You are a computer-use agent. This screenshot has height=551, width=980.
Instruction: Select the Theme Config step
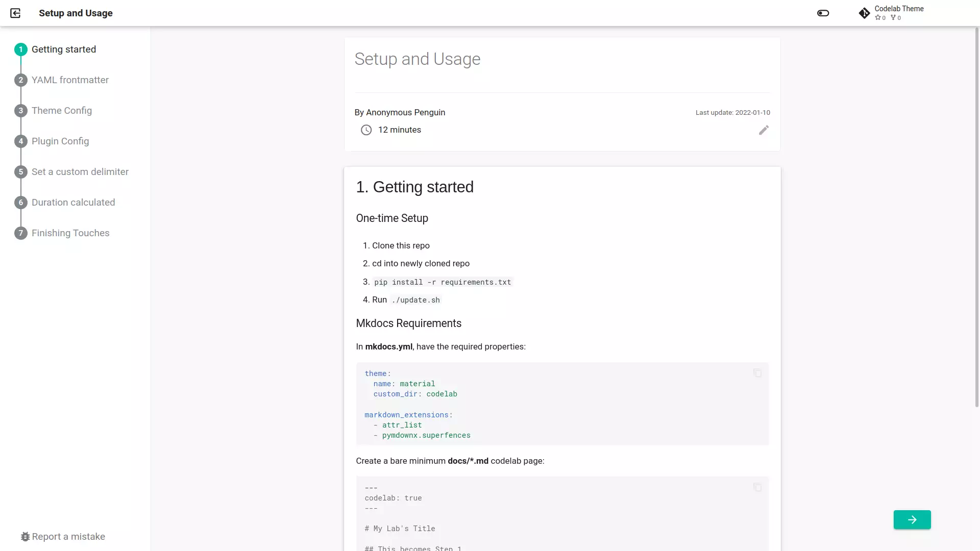(61, 110)
